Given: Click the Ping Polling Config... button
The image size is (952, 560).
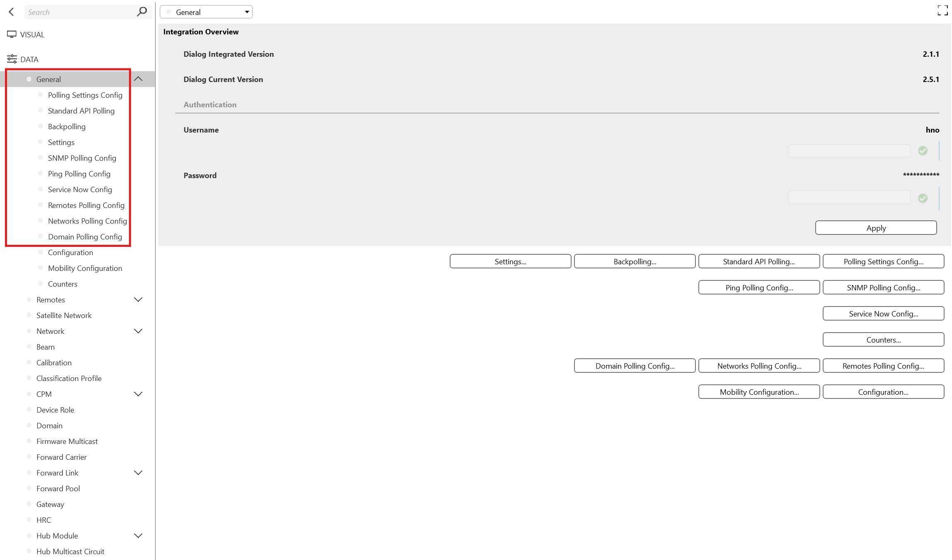Looking at the screenshot, I should (x=759, y=287).
